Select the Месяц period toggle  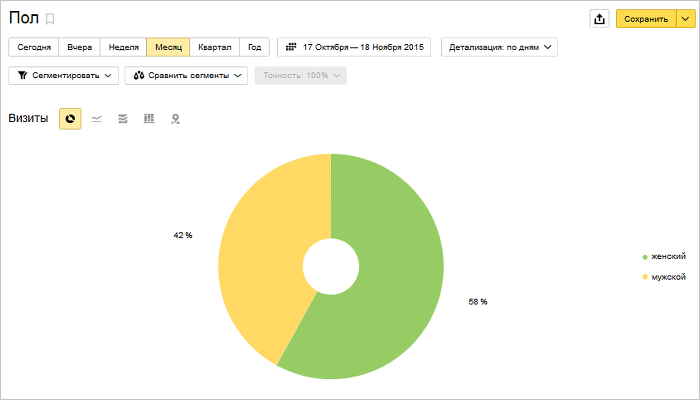click(x=168, y=47)
